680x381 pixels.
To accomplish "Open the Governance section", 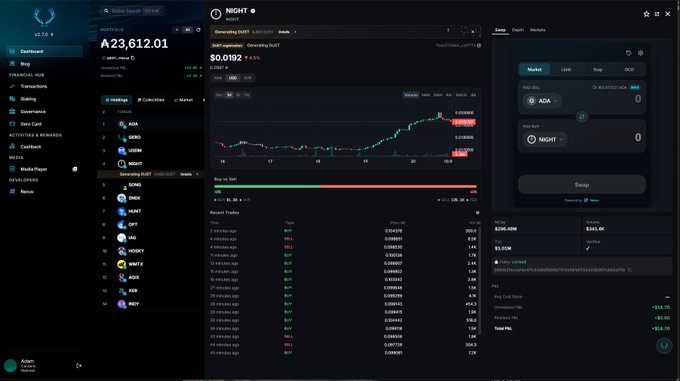I will click(x=33, y=111).
